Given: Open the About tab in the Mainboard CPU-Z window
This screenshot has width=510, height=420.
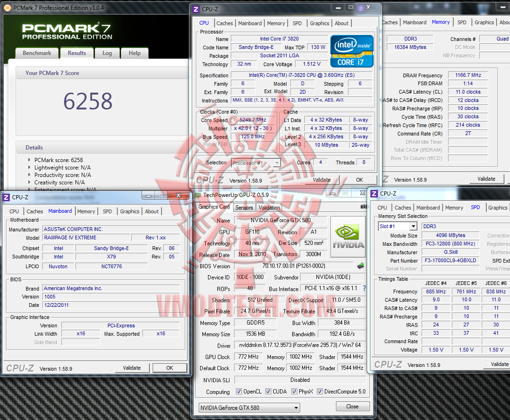Looking at the screenshot, I should point(152,211).
